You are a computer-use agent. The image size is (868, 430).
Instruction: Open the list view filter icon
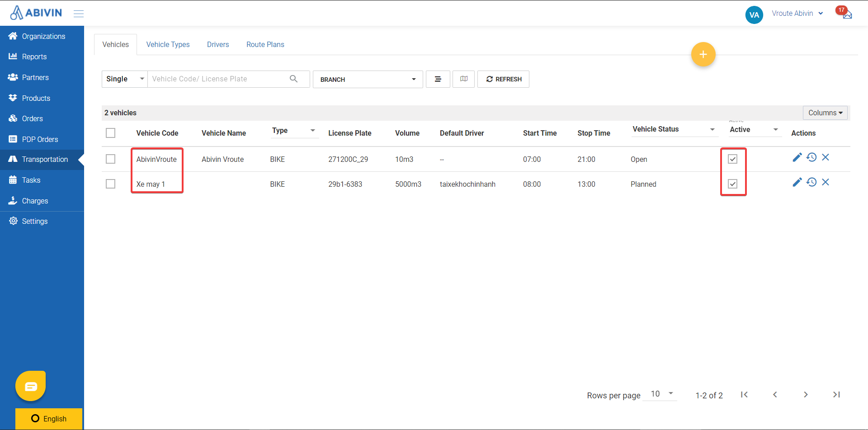(438, 79)
